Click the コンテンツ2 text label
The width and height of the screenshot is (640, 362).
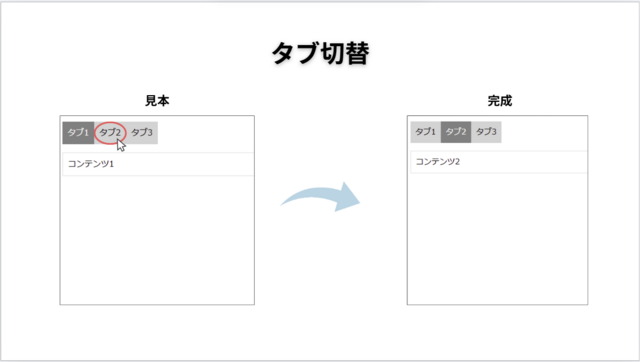(438, 162)
